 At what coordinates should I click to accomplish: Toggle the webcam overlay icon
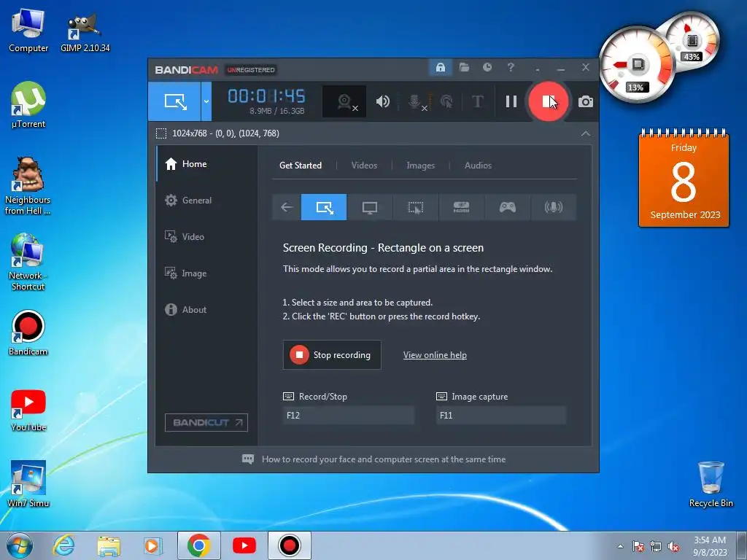coord(344,101)
